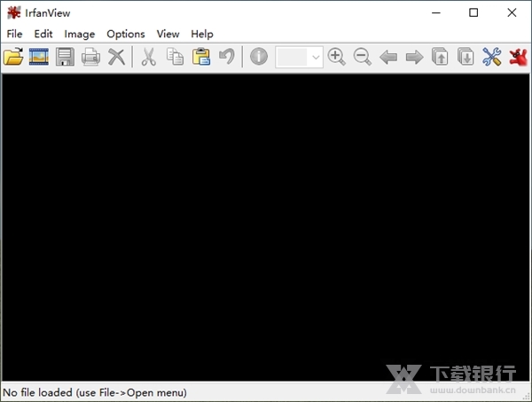Click the Delete file X icon
532x402 pixels.
click(116, 58)
